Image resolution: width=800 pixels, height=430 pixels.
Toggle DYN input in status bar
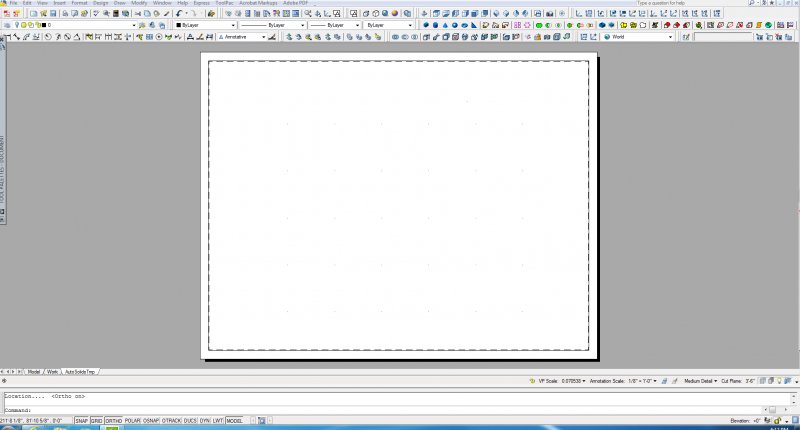click(x=205, y=421)
